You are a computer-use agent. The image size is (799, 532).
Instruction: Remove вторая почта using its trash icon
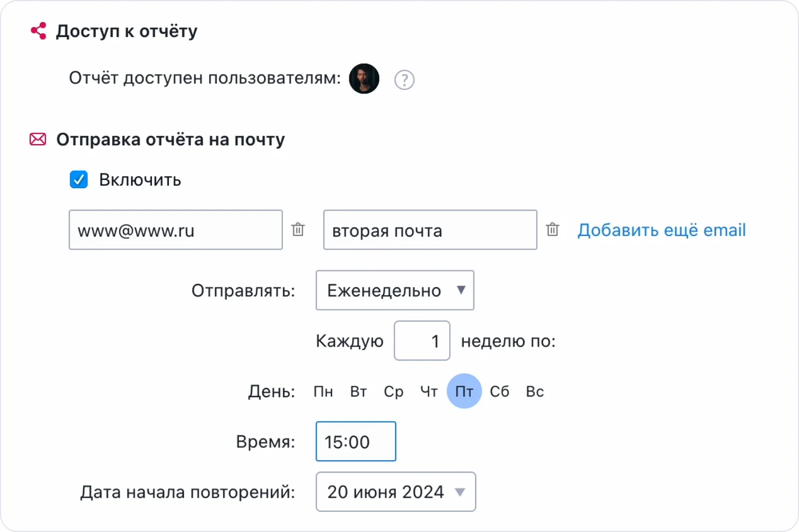pos(552,230)
